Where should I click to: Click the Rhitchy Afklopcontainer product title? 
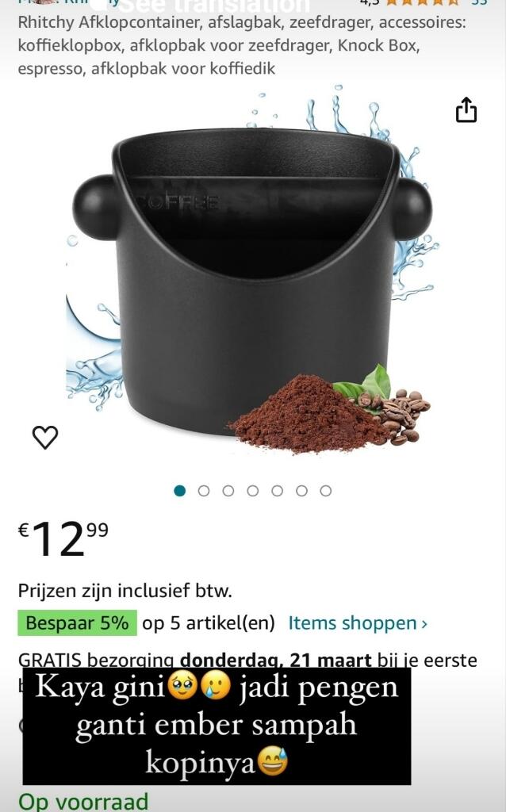[242, 45]
